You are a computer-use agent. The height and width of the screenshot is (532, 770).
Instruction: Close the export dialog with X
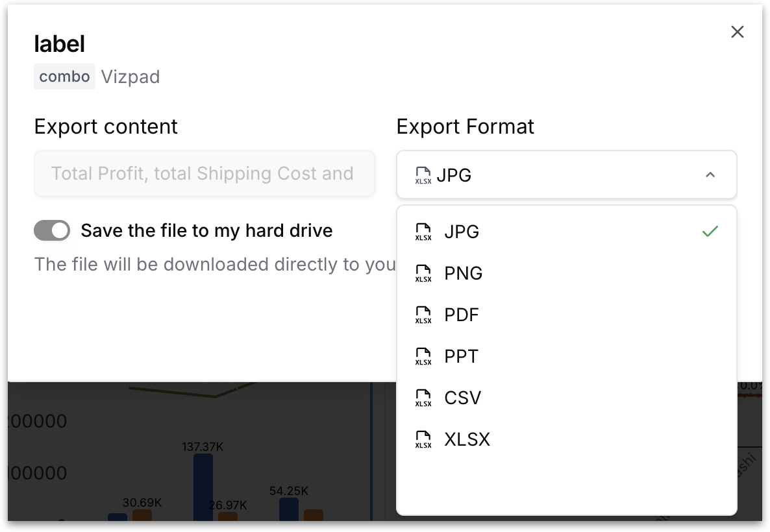tap(737, 32)
